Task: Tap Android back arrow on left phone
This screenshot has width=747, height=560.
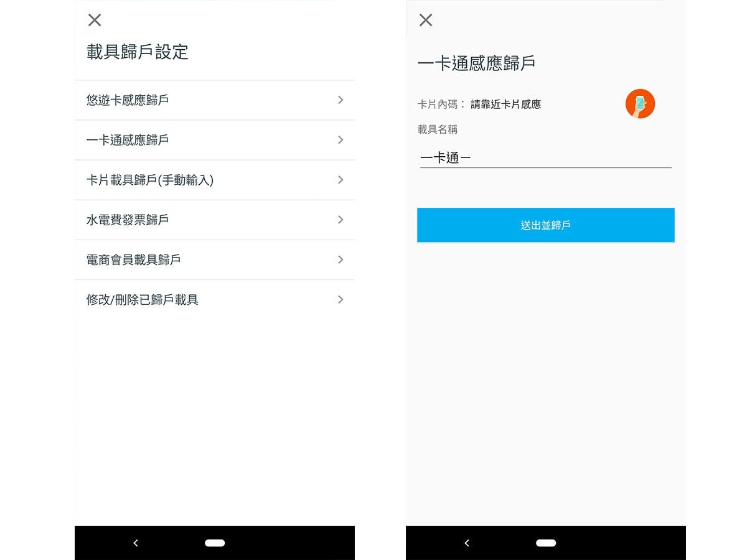Action: click(136, 543)
